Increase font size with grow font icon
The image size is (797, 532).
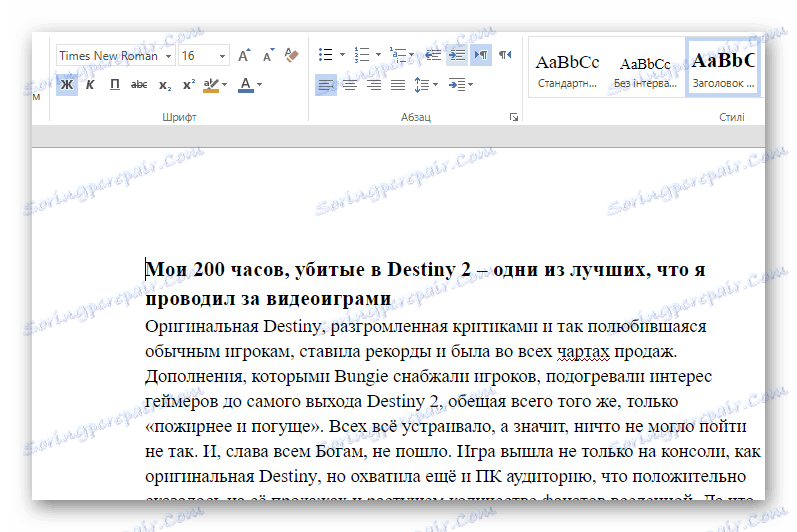tap(244, 56)
